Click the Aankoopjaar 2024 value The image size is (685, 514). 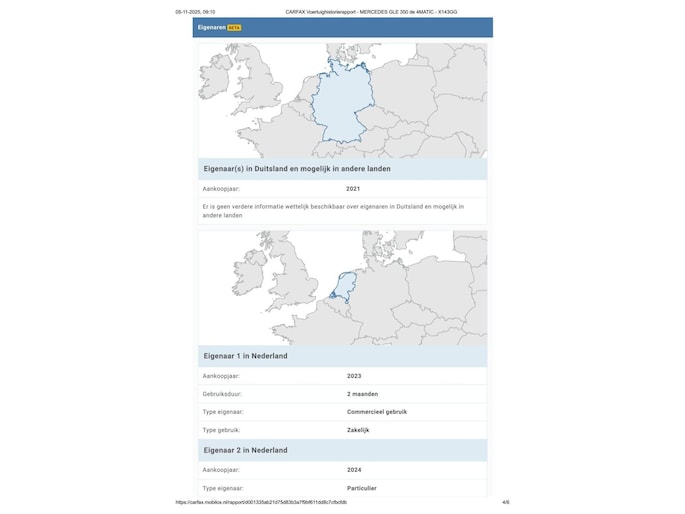[353, 470]
